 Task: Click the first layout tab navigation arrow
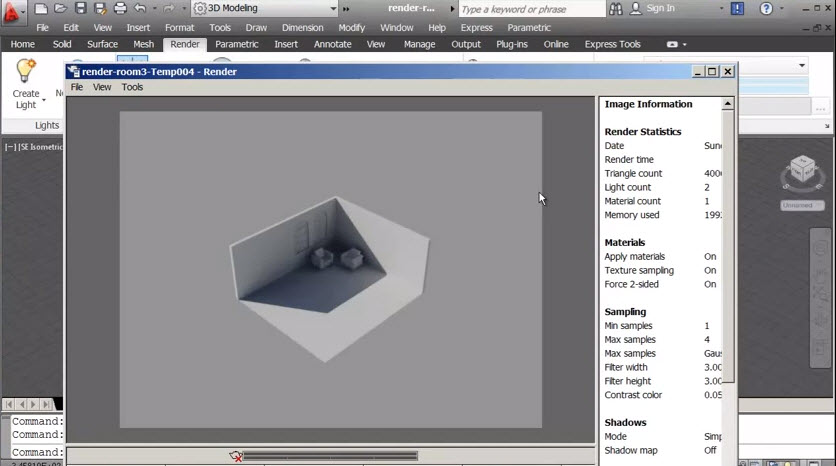tap(9, 404)
